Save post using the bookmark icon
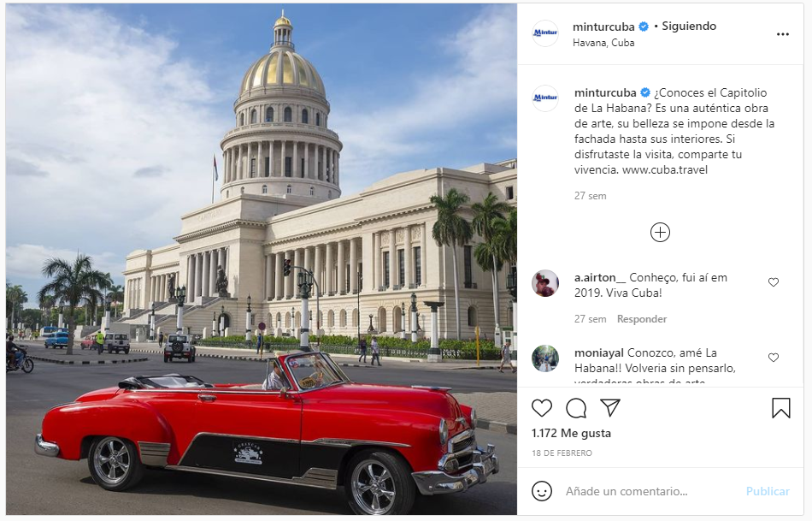This screenshot has width=812, height=521. point(781,408)
